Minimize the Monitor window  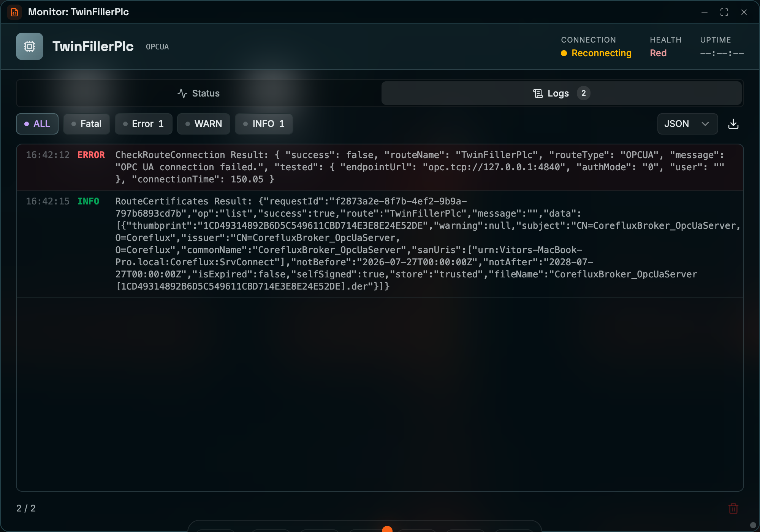(704, 12)
